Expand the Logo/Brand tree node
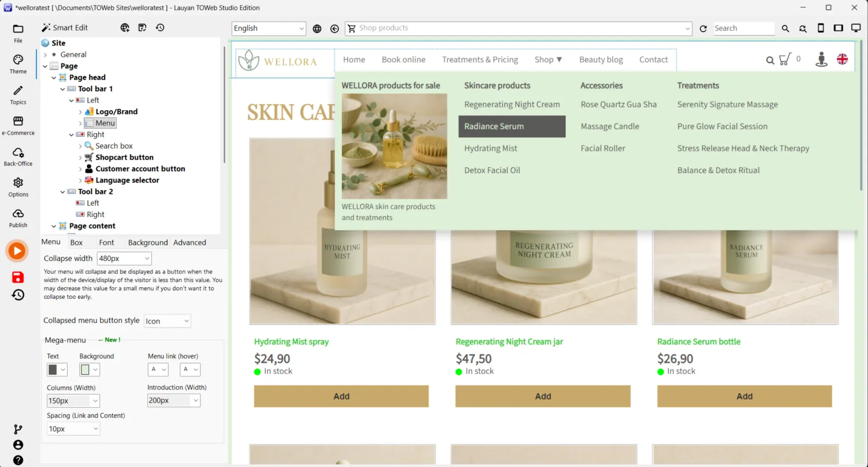Screen dimensions: 868x467 pos(80,112)
